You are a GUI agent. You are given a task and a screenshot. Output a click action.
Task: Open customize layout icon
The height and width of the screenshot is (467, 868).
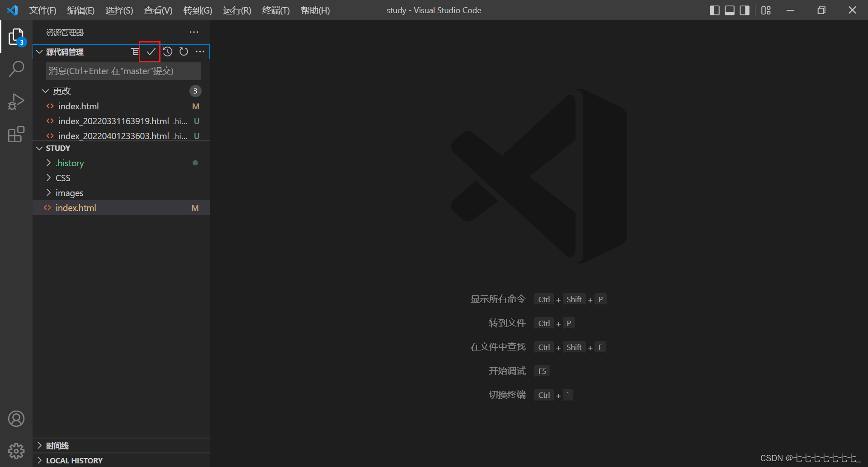point(766,10)
